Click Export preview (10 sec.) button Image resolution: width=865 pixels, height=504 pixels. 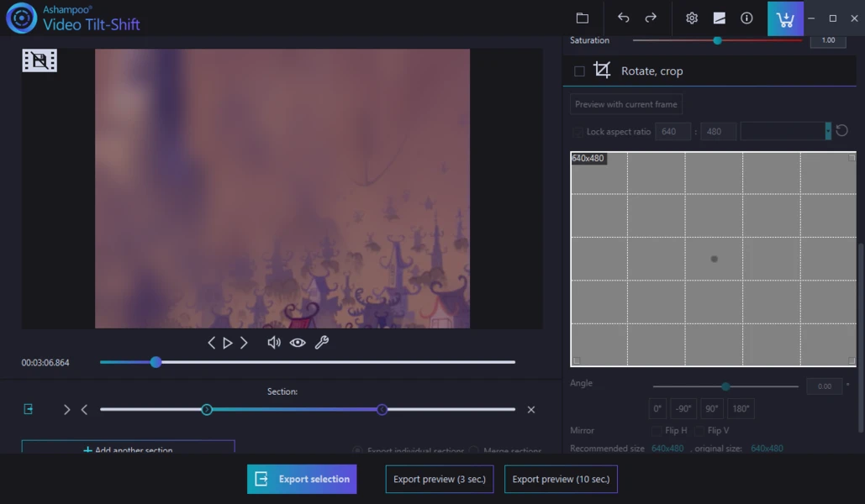(561, 479)
